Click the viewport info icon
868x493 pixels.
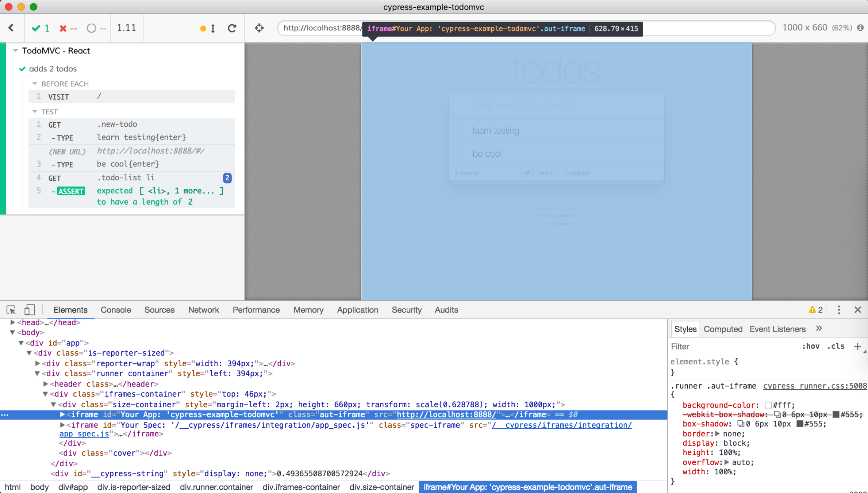coord(860,28)
